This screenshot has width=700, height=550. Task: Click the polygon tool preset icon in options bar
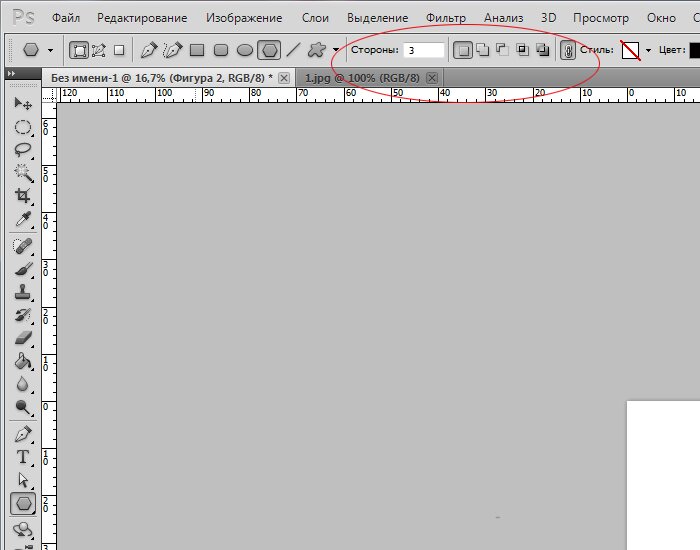tap(31, 50)
